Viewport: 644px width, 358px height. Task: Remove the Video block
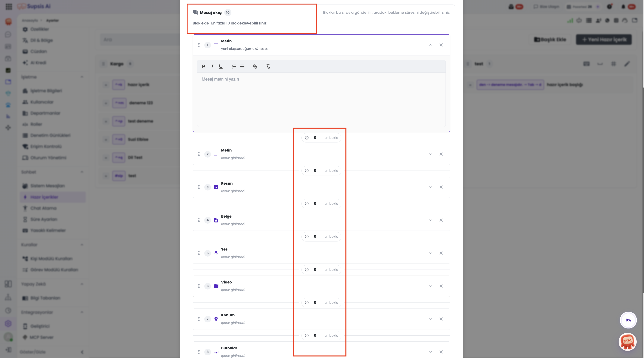pyautogui.click(x=441, y=286)
